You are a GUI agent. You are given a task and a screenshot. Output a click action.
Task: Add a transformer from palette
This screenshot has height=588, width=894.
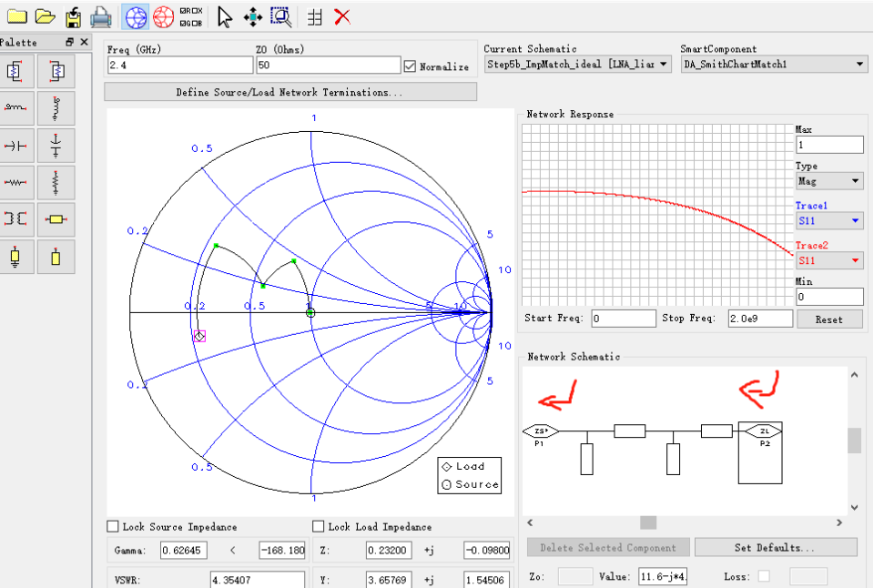(16, 219)
